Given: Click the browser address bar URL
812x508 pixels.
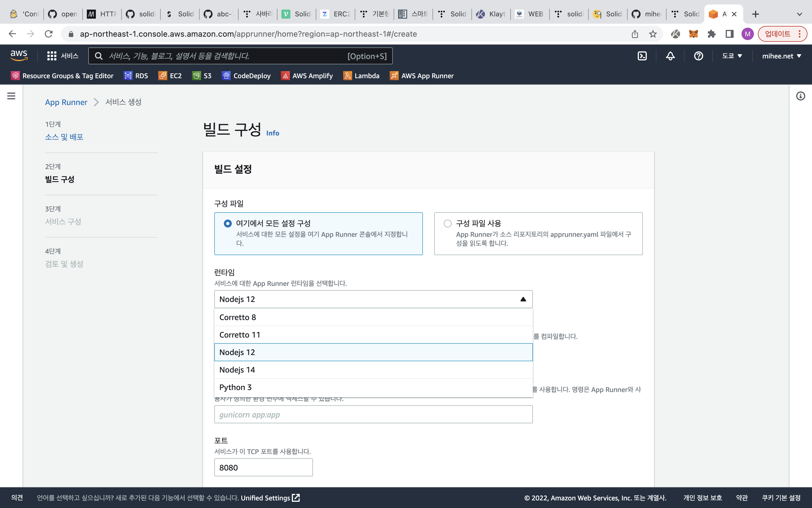Looking at the screenshot, I should click(248, 34).
